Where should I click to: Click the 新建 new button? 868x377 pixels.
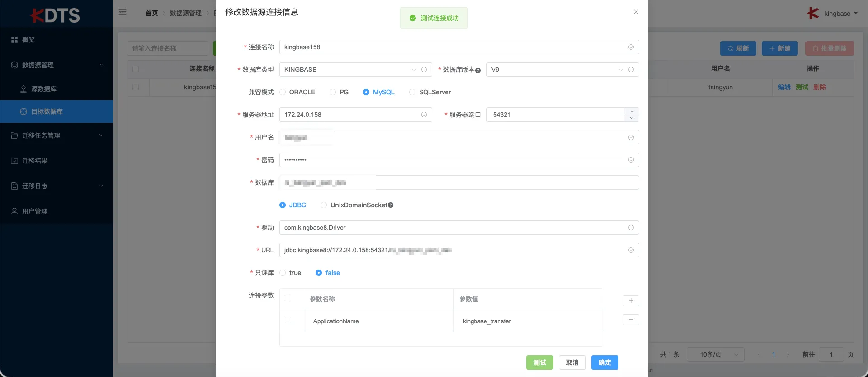click(x=779, y=48)
